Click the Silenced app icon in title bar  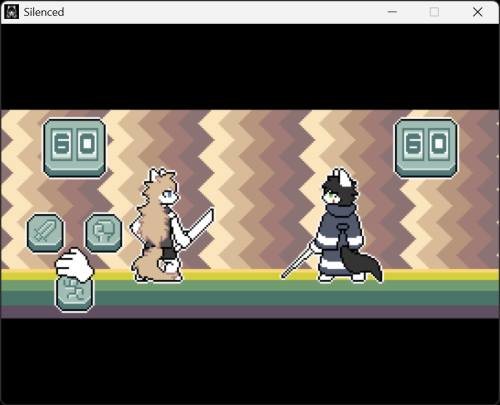(x=11, y=12)
